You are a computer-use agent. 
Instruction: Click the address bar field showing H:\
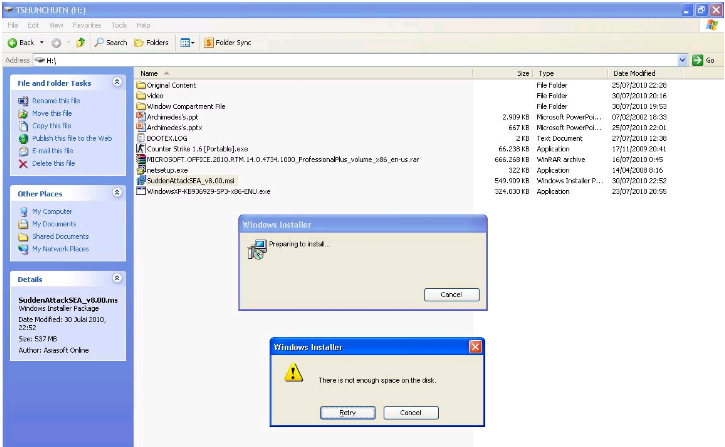click(x=356, y=60)
